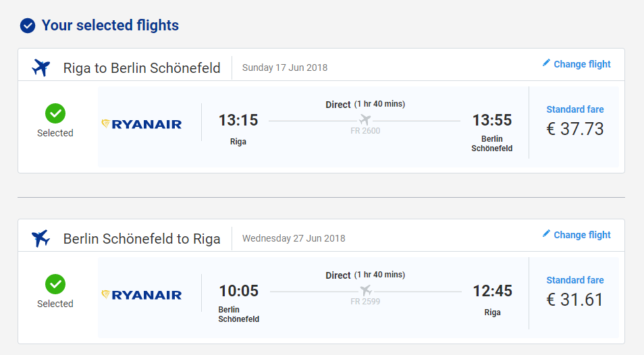Toggle the green Selected check for the Riga departure
644x355 pixels.
55,113
